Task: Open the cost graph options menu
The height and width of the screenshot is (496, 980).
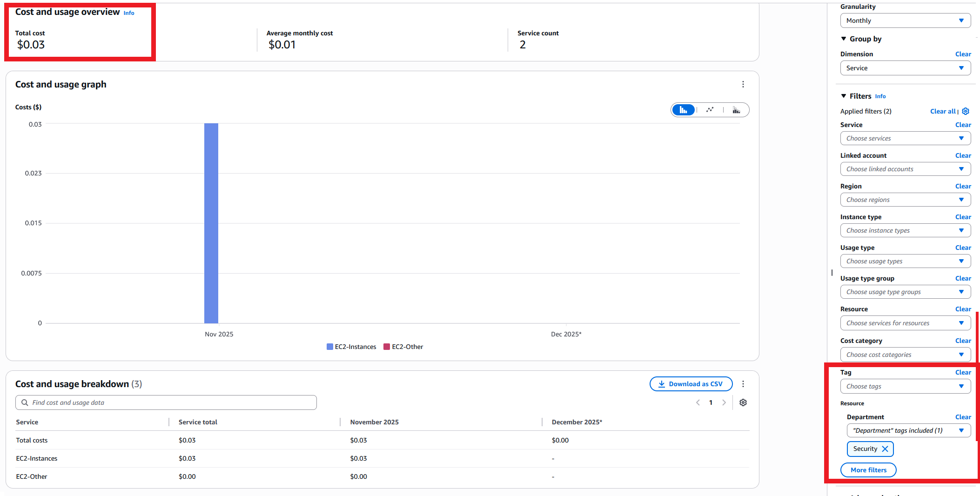Action: [x=743, y=84]
